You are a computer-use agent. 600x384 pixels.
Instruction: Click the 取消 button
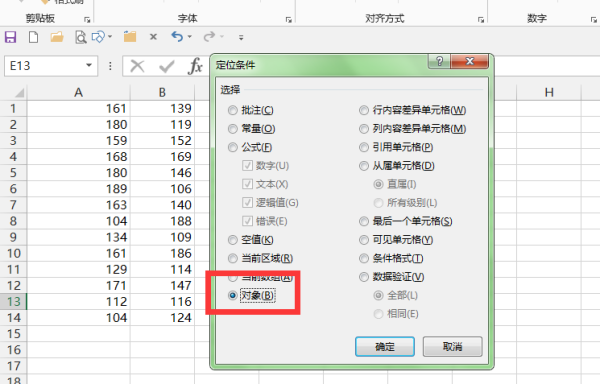coord(452,347)
